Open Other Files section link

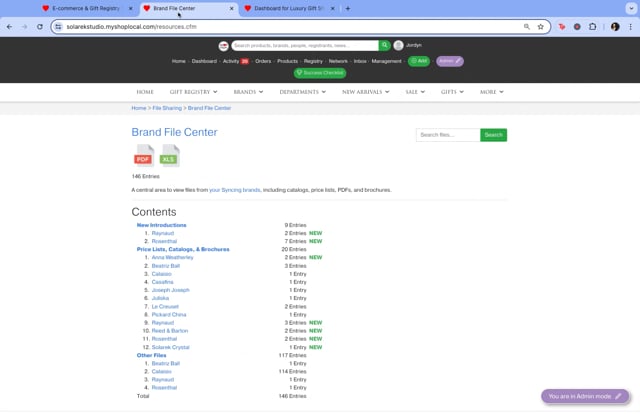coord(151,355)
